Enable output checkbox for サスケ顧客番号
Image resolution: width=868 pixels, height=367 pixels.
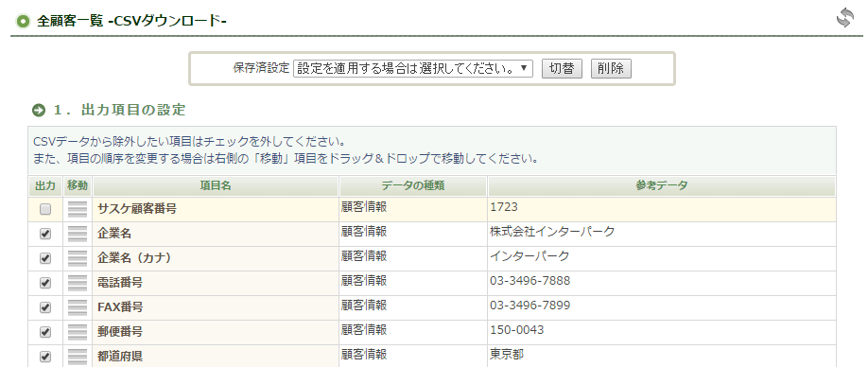coord(45,209)
